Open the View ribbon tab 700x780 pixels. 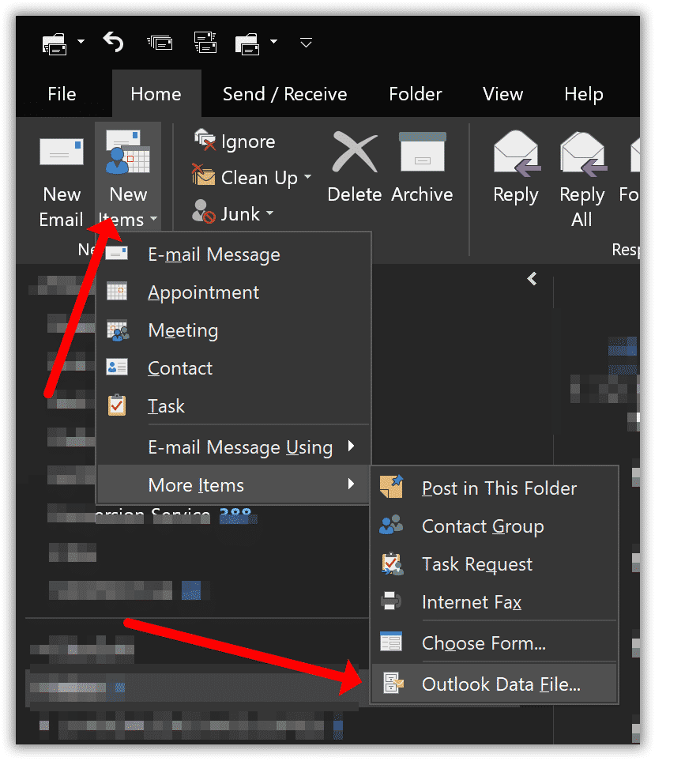pos(502,94)
